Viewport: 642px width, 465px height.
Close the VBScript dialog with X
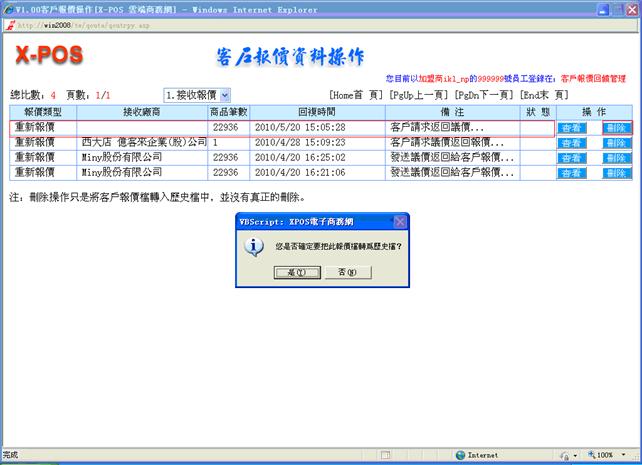(x=400, y=221)
